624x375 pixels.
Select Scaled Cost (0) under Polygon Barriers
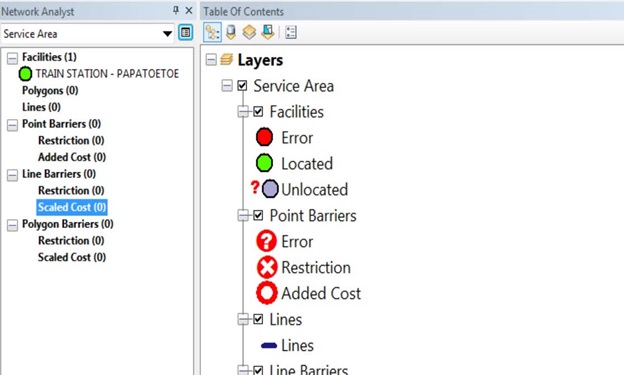coord(72,258)
